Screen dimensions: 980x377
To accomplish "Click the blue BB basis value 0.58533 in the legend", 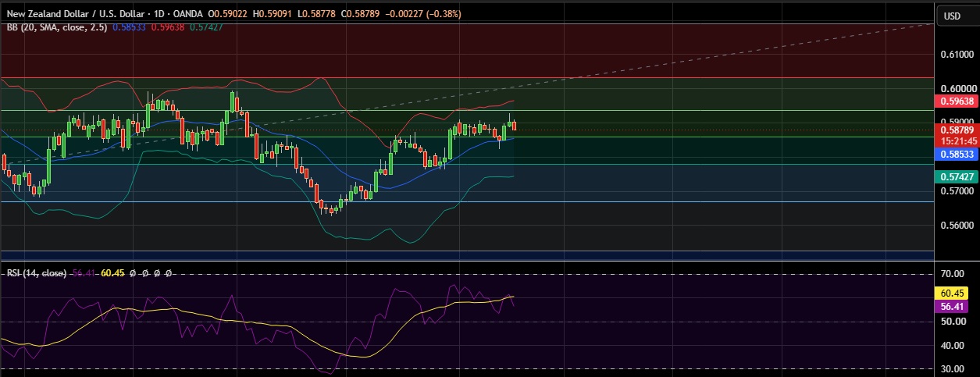I will click(x=129, y=27).
